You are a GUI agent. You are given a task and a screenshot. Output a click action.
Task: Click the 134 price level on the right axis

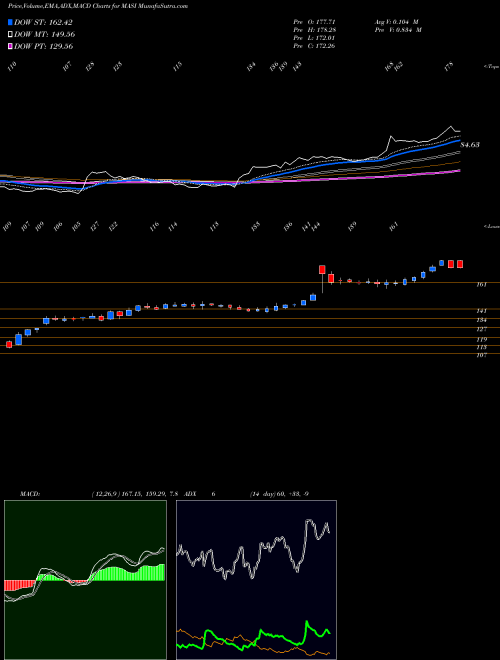(482, 320)
